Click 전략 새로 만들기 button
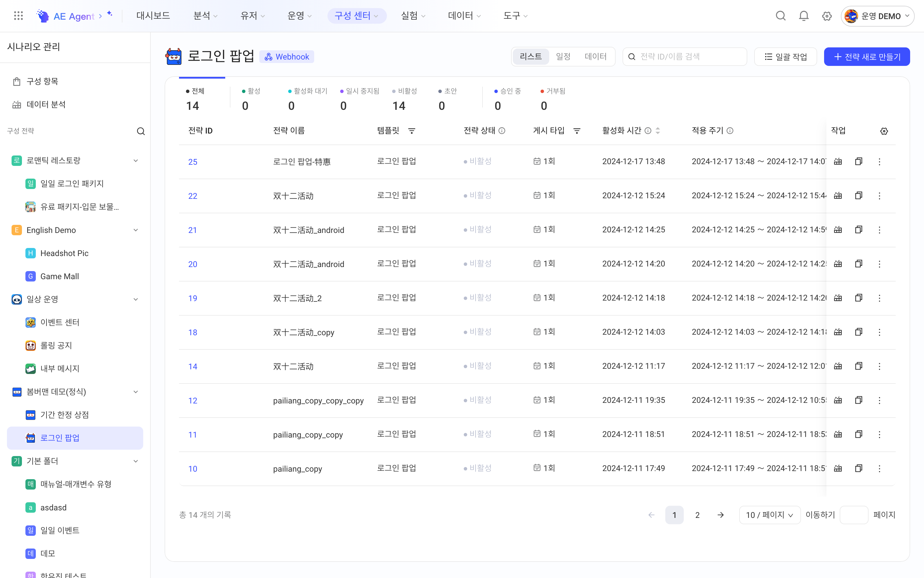The height and width of the screenshot is (578, 924). point(867,57)
